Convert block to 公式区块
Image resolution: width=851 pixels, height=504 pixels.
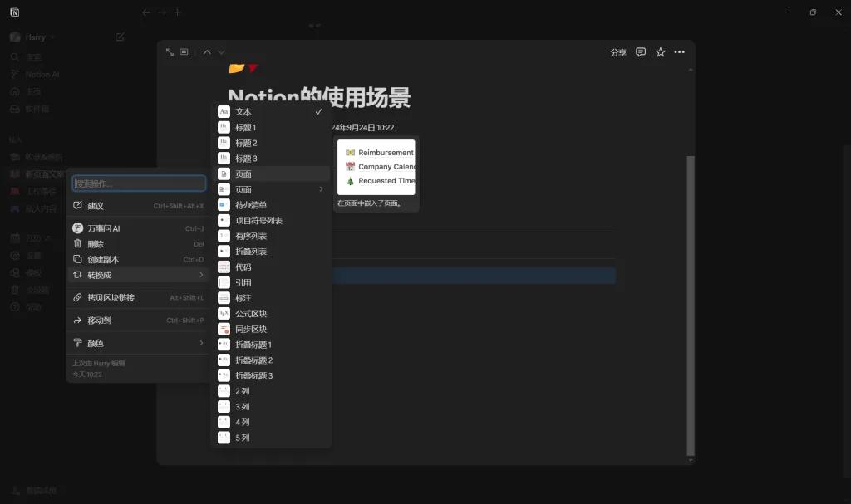pyautogui.click(x=270, y=314)
